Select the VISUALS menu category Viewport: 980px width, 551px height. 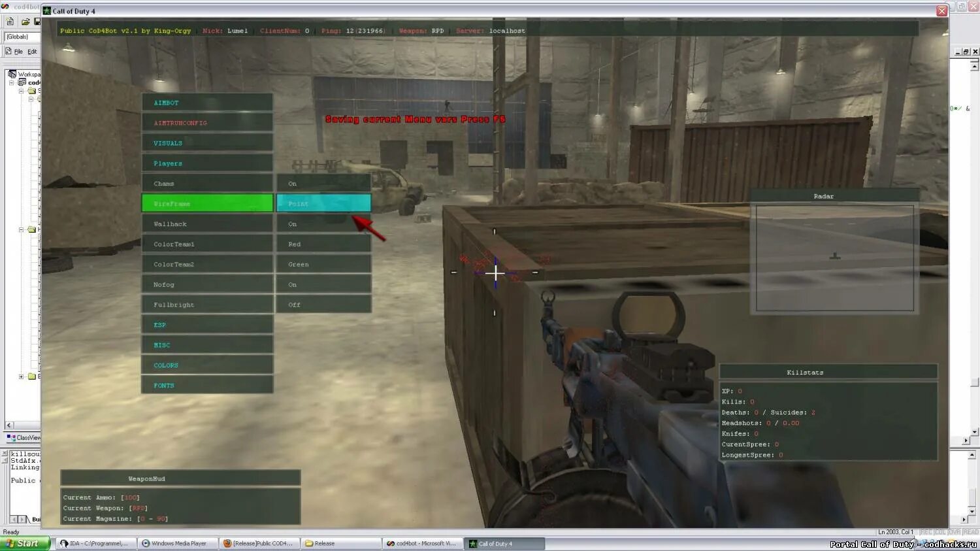tap(207, 143)
